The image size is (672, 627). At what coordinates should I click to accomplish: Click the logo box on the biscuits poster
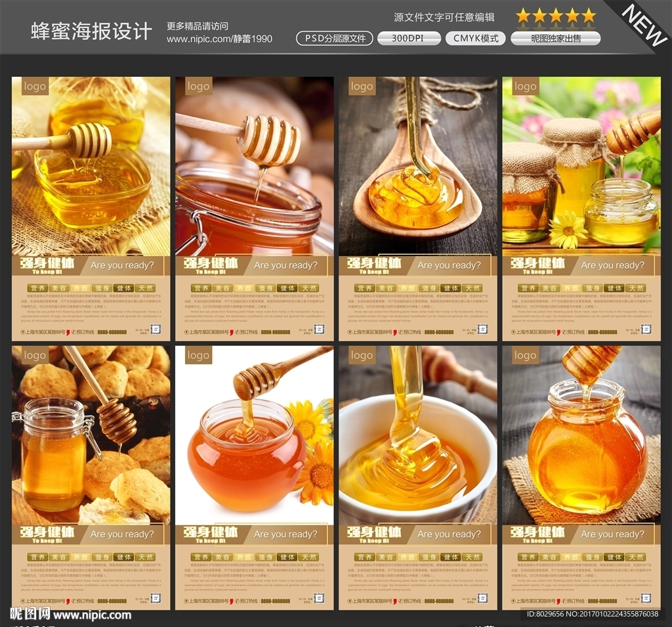click(35, 355)
